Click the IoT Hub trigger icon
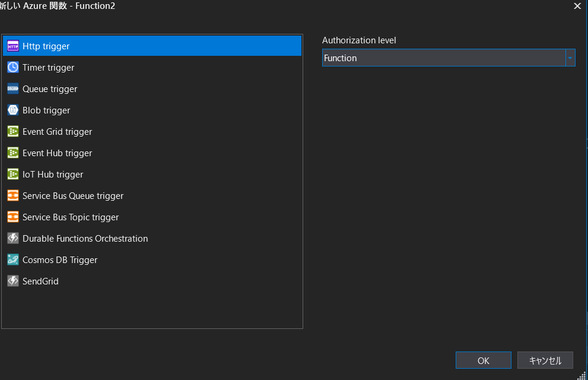Image resolution: width=588 pixels, height=380 pixels. (12, 175)
